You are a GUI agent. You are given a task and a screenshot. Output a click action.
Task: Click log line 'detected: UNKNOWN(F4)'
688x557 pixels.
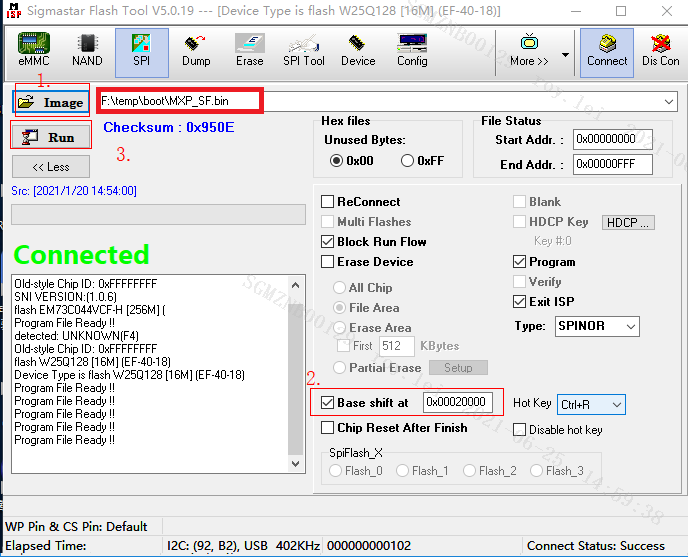(x=76, y=336)
